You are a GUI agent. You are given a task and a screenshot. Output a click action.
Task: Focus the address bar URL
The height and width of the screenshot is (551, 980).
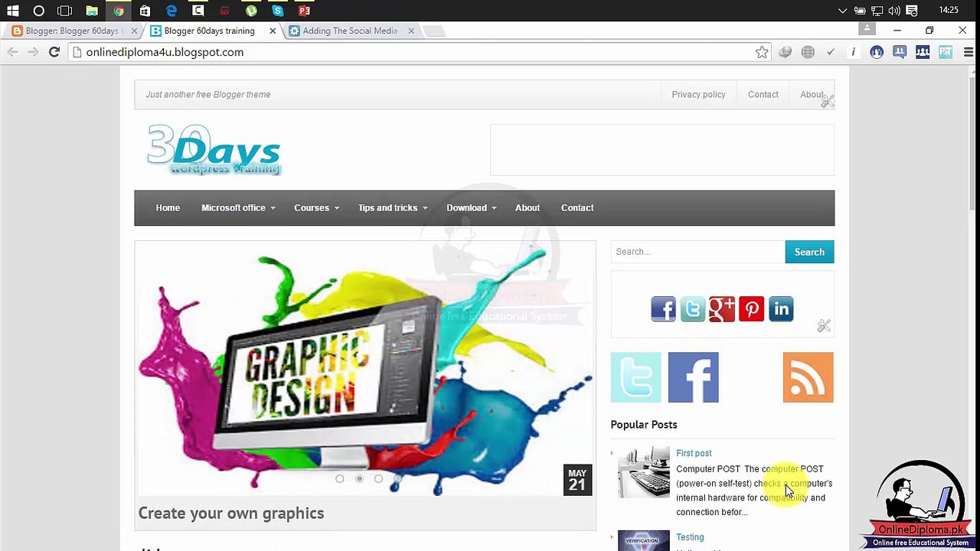(165, 52)
